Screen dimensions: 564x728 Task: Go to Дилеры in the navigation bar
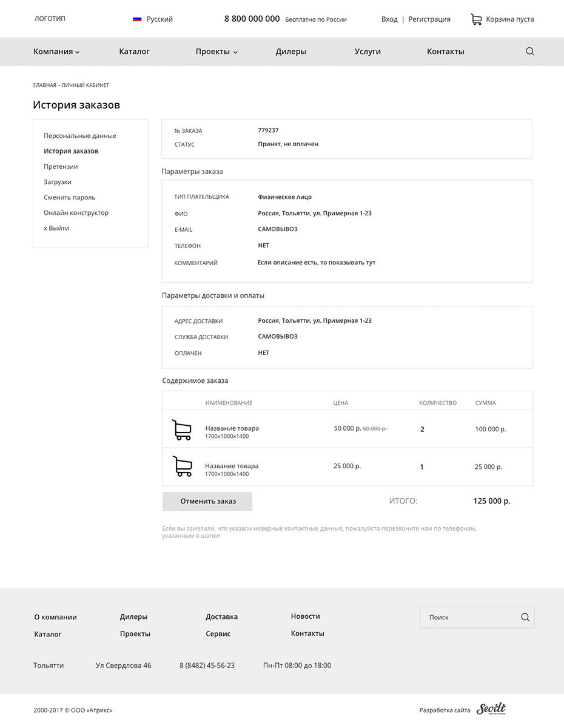click(x=291, y=52)
